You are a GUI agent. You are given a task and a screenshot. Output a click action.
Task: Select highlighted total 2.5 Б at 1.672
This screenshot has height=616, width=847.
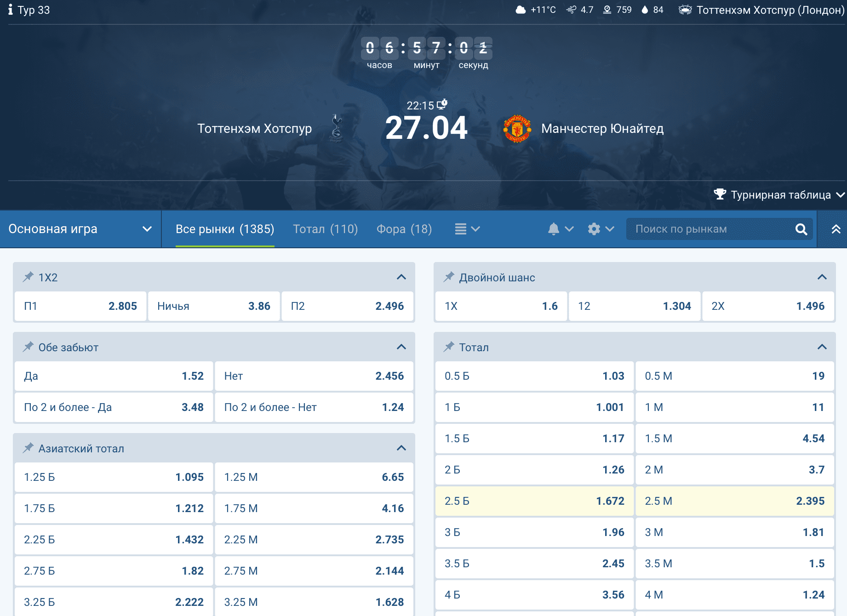point(534,501)
